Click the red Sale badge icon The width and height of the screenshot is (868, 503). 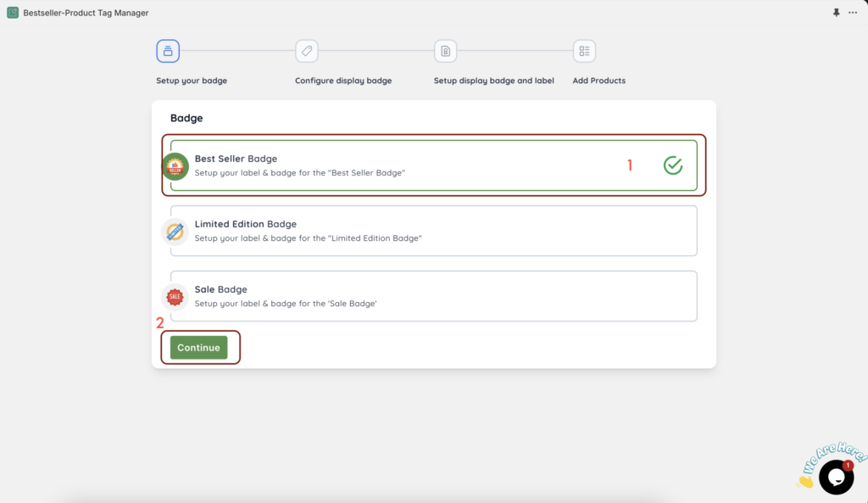[175, 297]
